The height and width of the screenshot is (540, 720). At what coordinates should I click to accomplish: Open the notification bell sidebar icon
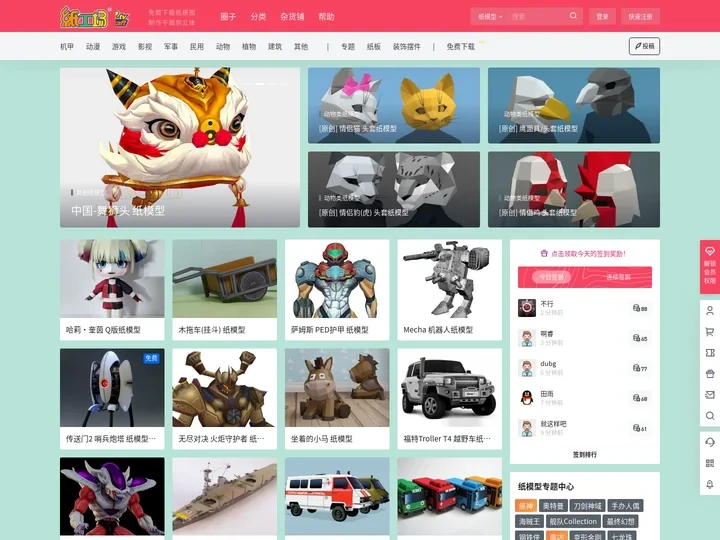click(709, 484)
